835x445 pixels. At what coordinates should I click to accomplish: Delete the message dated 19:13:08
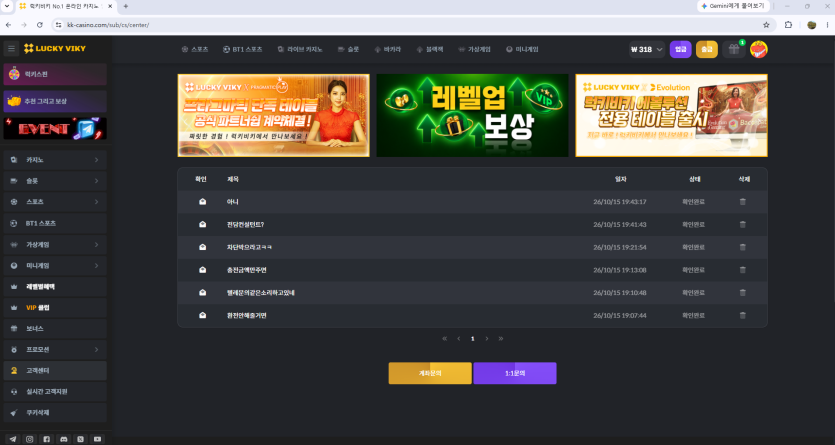(x=742, y=270)
